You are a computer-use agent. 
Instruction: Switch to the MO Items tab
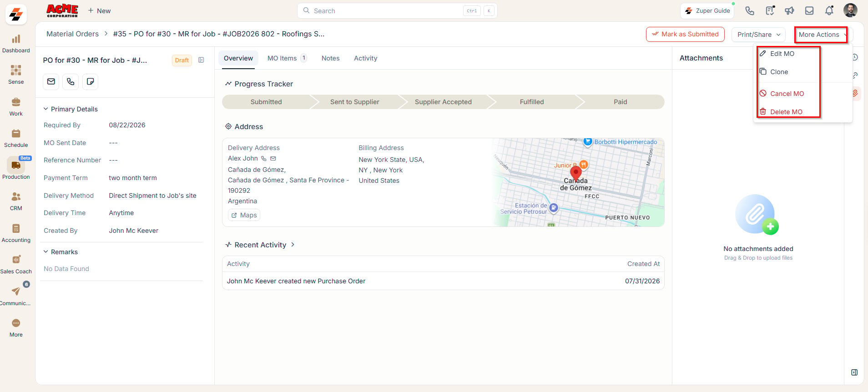[287, 58]
